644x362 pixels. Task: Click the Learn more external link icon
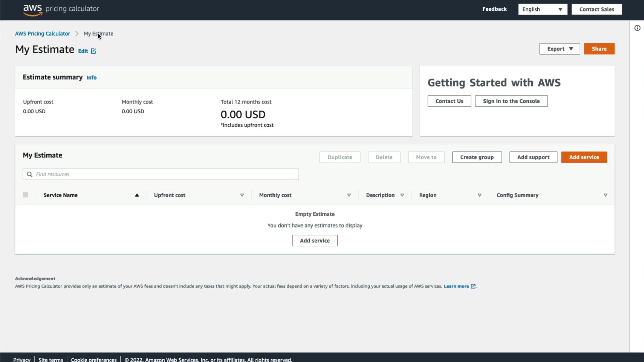tap(473, 286)
